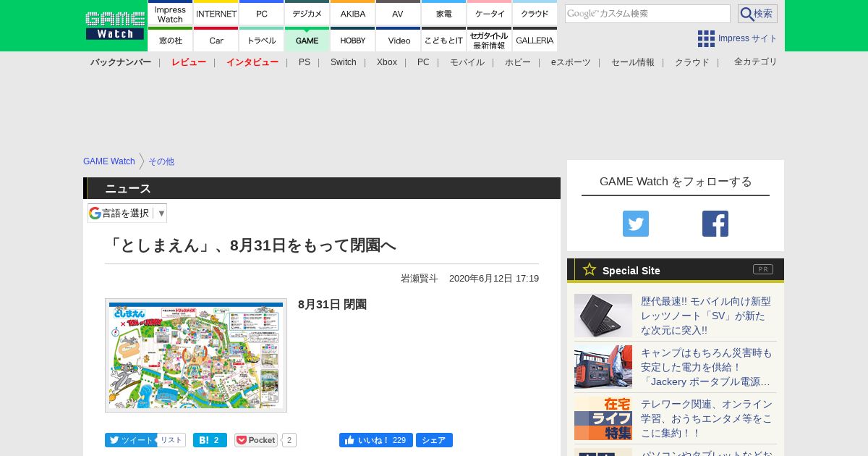868x456 pixels.
Task: Open the こどもとIT tab
Action: [x=444, y=39]
